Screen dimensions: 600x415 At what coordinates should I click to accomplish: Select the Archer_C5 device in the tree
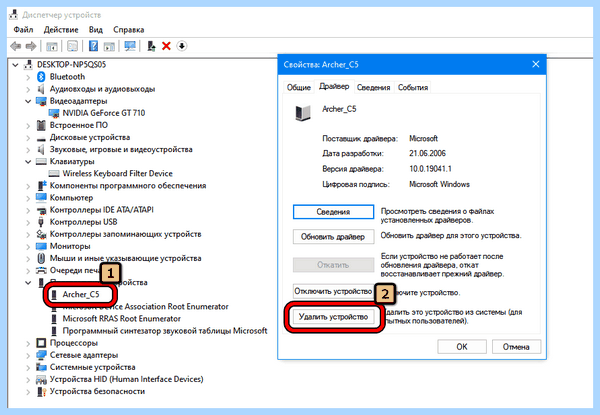coord(81,295)
